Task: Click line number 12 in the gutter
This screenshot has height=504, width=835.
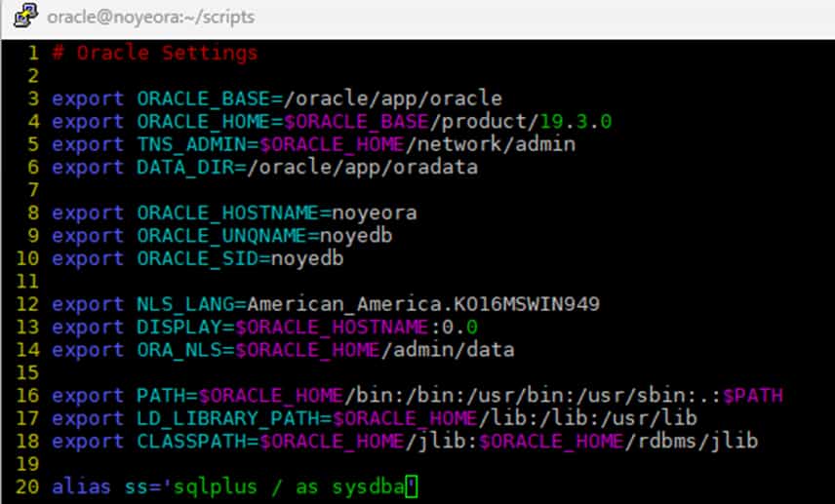Action: click(27, 304)
